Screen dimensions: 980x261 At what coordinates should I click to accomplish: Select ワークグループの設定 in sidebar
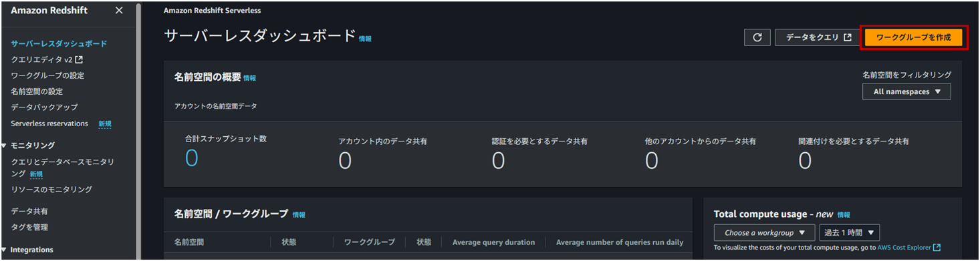click(47, 75)
